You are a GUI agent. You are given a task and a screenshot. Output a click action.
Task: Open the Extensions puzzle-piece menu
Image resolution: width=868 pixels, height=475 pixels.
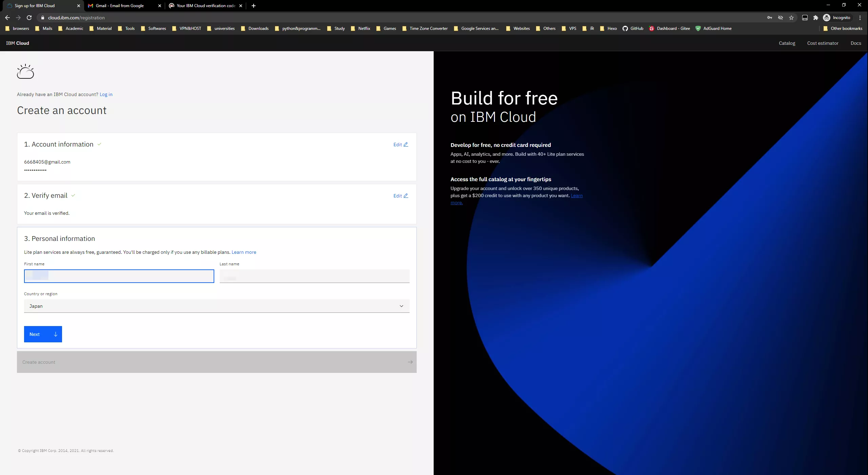point(816,18)
